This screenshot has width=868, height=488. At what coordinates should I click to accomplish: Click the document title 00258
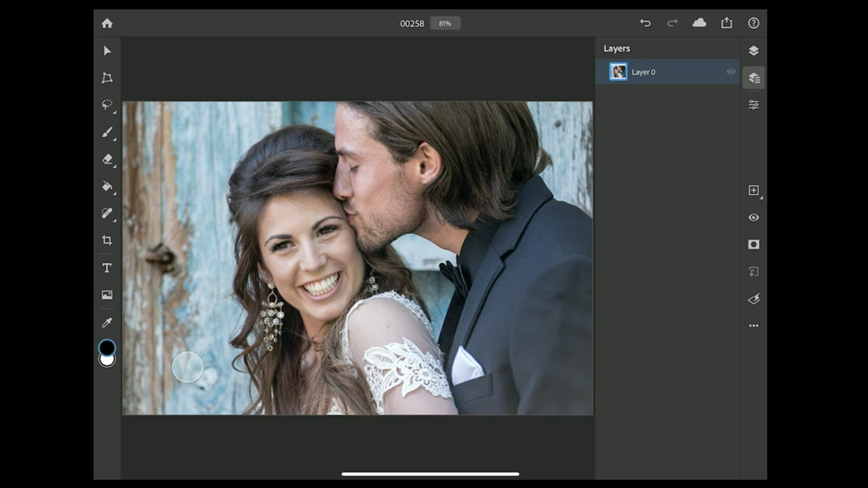click(412, 23)
